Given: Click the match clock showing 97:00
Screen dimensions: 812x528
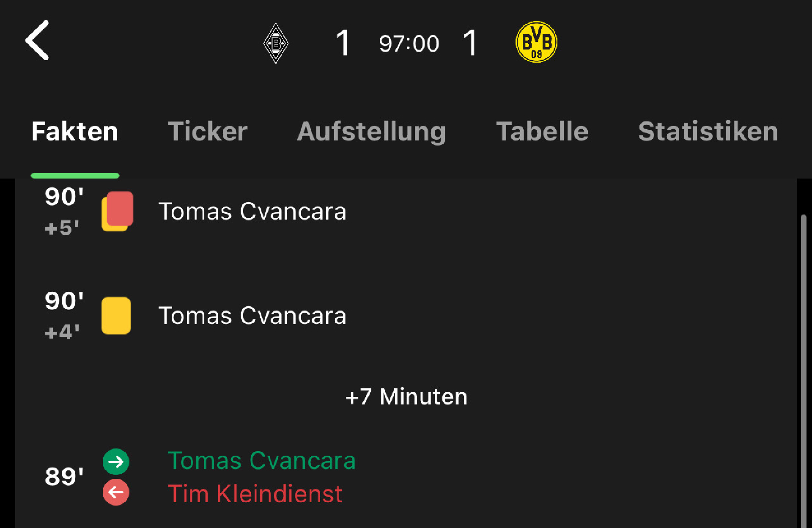Looking at the screenshot, I should pyautogui.click(x=409, y=44).
